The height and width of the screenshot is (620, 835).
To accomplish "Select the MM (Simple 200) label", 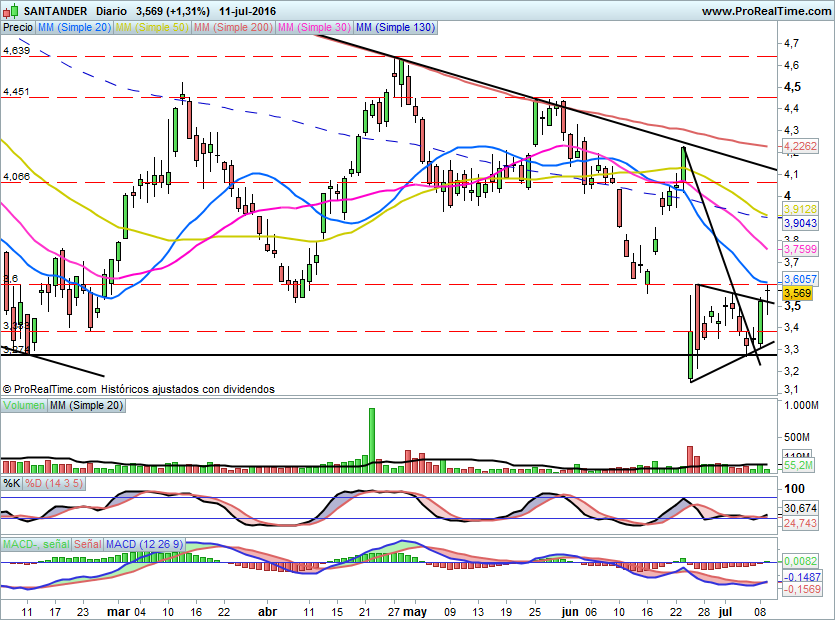I will (x=234, y=27).
